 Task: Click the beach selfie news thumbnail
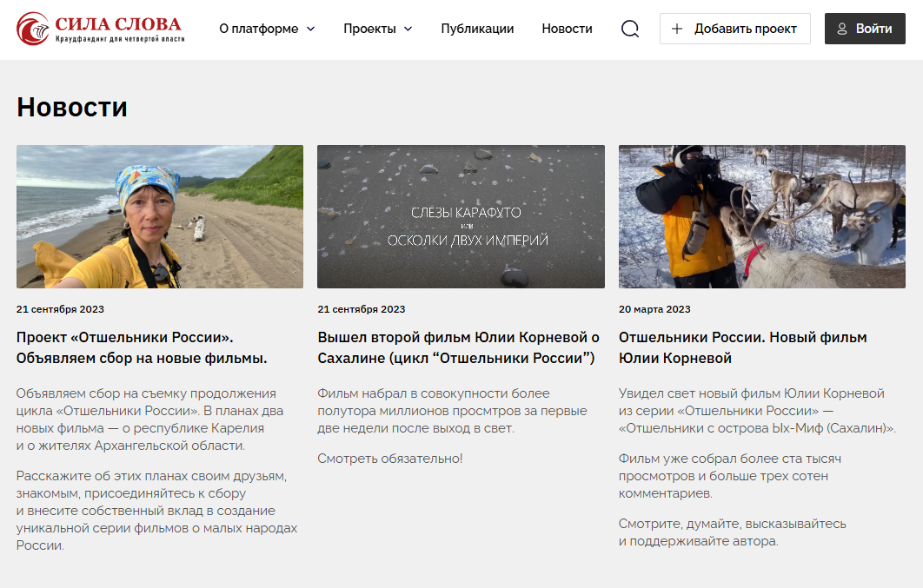(159, 216)
